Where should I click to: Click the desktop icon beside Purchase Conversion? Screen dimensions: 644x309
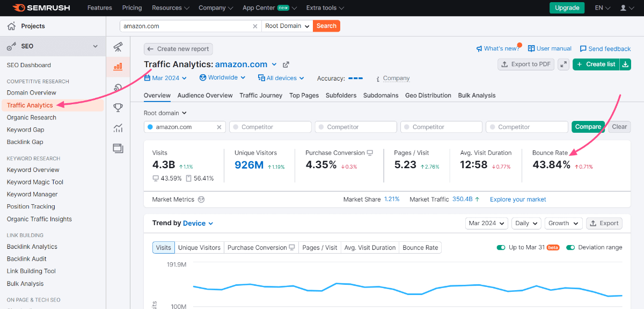(370, 153)
